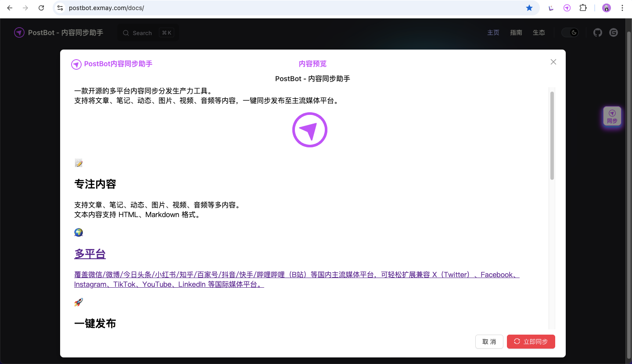Go to 主页 in the navigation

[493, 32]
